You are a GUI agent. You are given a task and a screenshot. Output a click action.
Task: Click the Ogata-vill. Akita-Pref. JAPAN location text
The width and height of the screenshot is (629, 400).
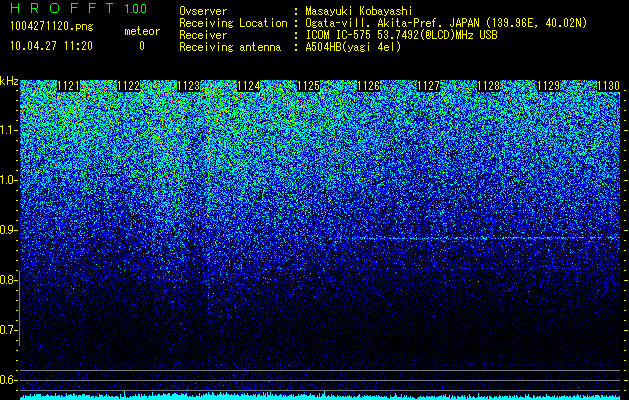click(x=446, y=23)
